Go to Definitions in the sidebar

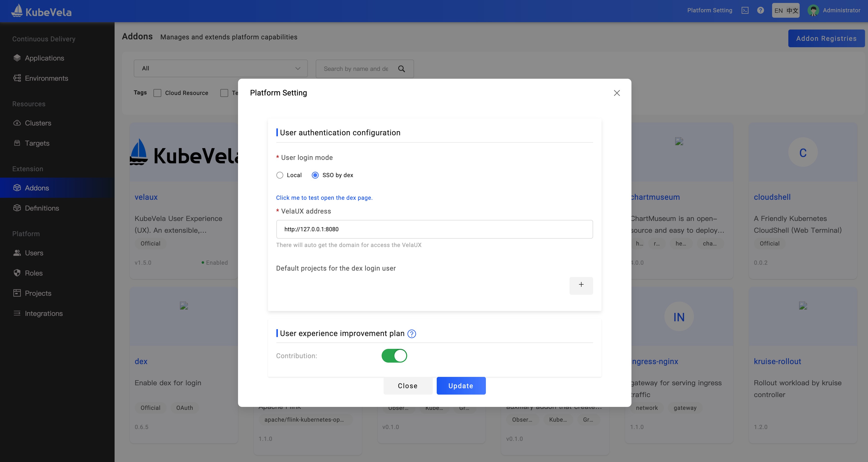click(x=42, y=208)
